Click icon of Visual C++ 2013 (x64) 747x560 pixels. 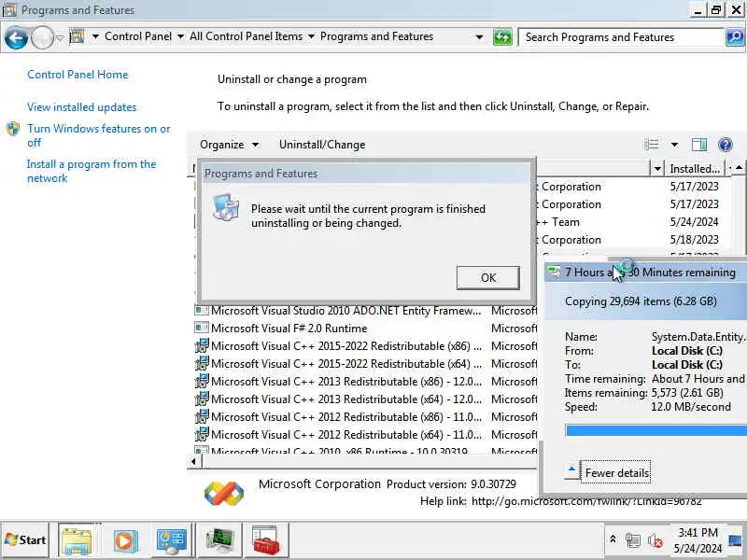pos(202,399)
